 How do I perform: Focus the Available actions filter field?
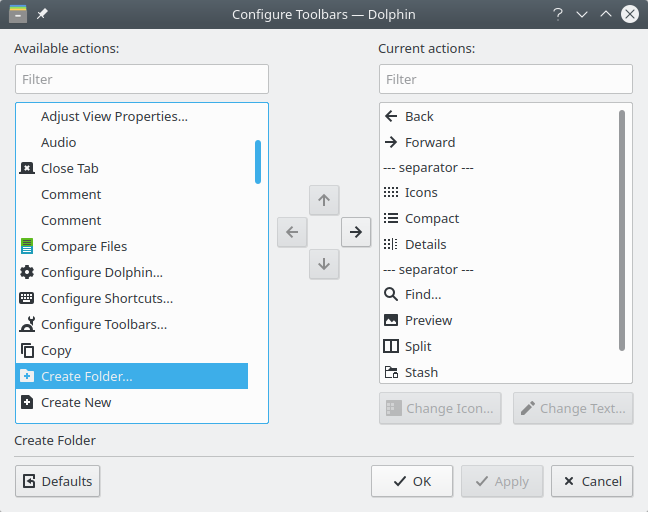(142, 79)
